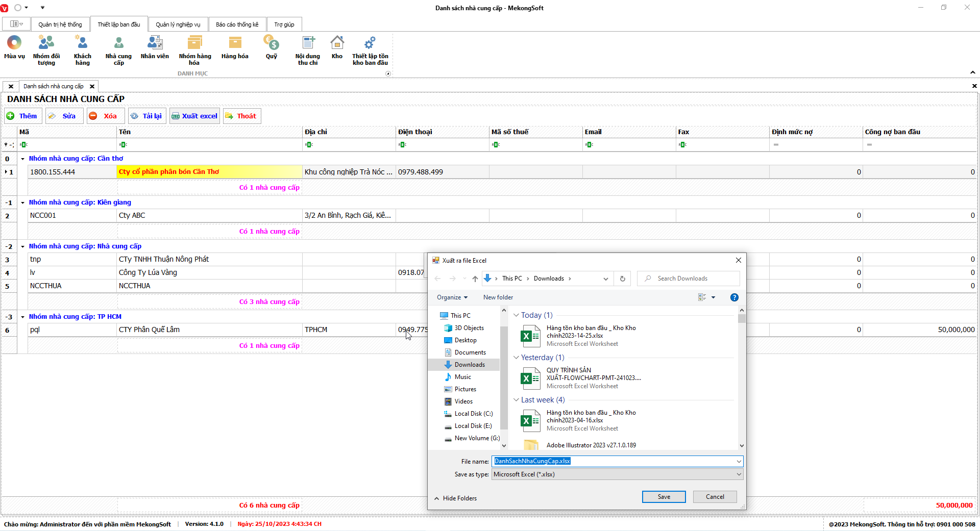Click the file list vertical scrollbar
980x531 pixels.
point(742,377)
